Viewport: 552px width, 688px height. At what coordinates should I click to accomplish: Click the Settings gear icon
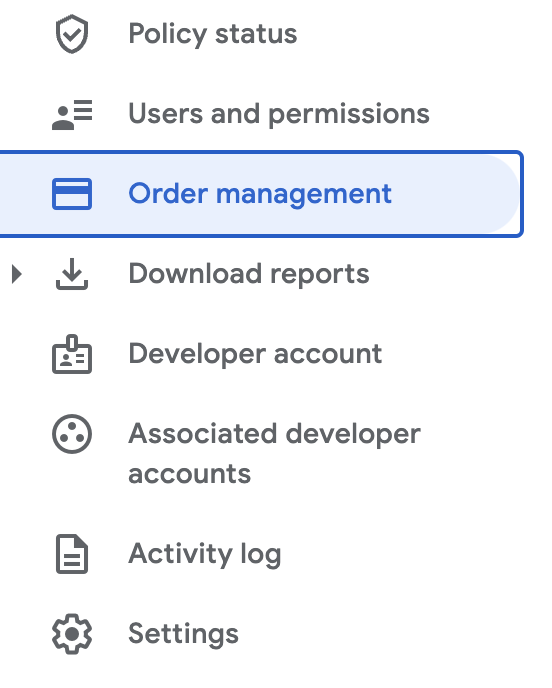point(72,634)
